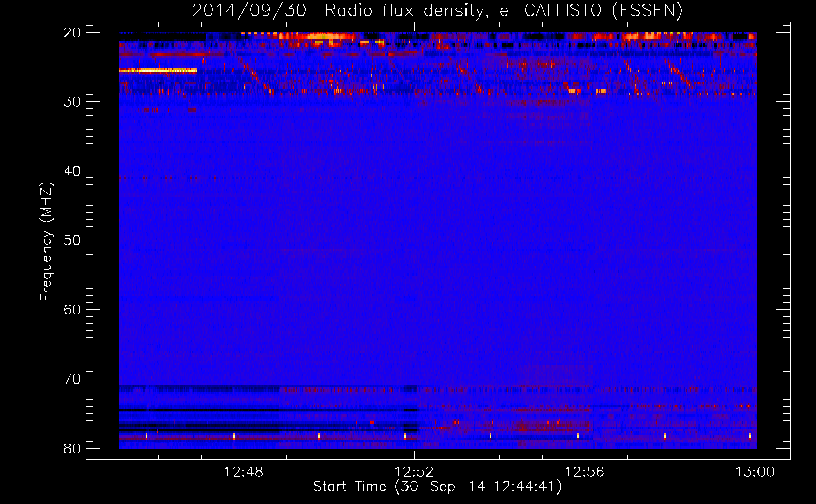
Task: Click the '40' frequency tick label
Action: pyautogui.click(x=73, y=171)
